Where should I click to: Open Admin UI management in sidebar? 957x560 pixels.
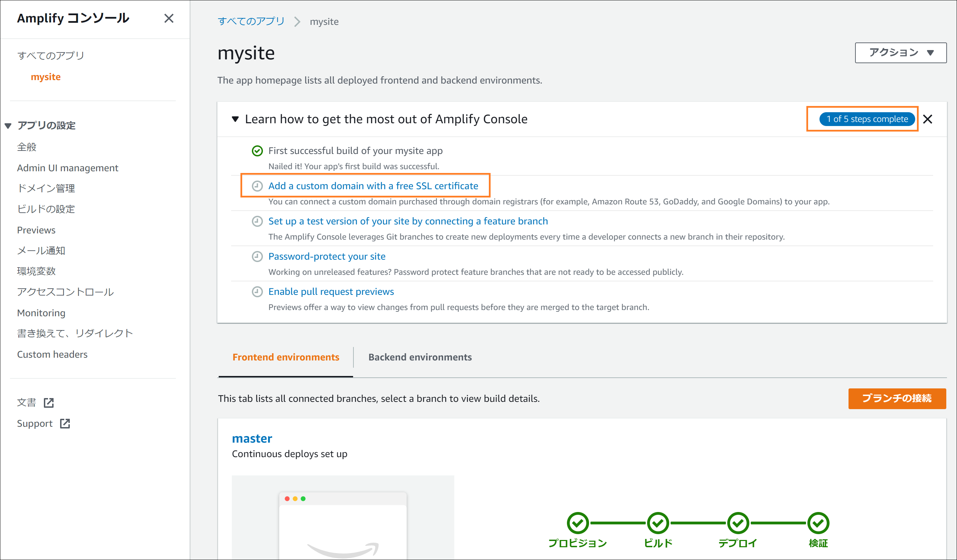(x=68, y=168)
